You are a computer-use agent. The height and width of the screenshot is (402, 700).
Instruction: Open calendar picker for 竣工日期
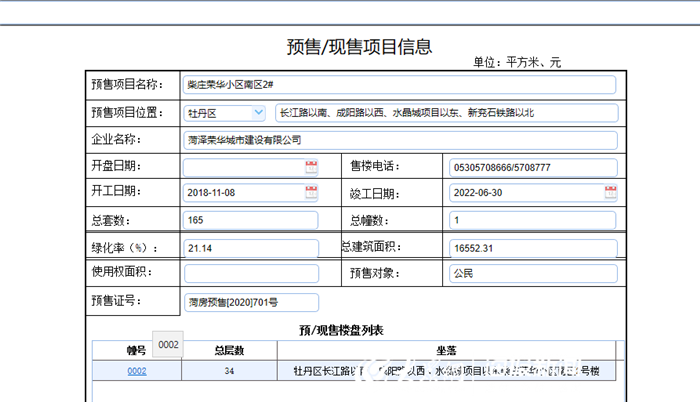pos(610,193)
